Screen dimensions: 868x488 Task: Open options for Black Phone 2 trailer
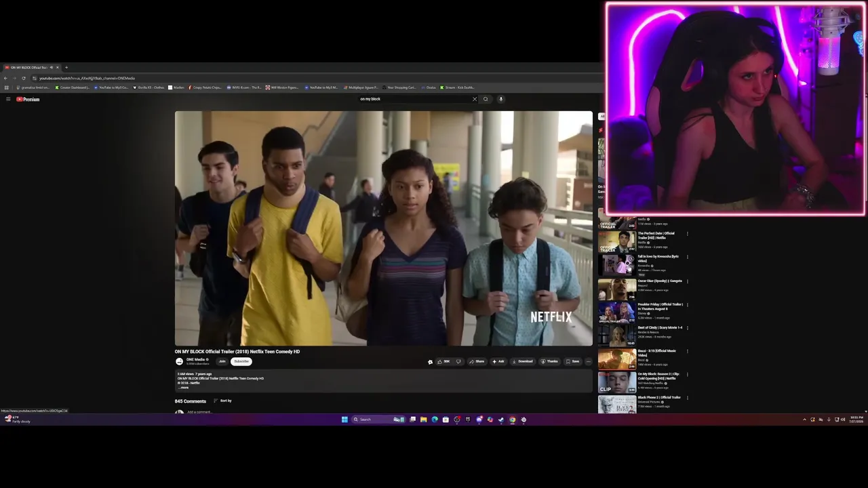point(687,398)
